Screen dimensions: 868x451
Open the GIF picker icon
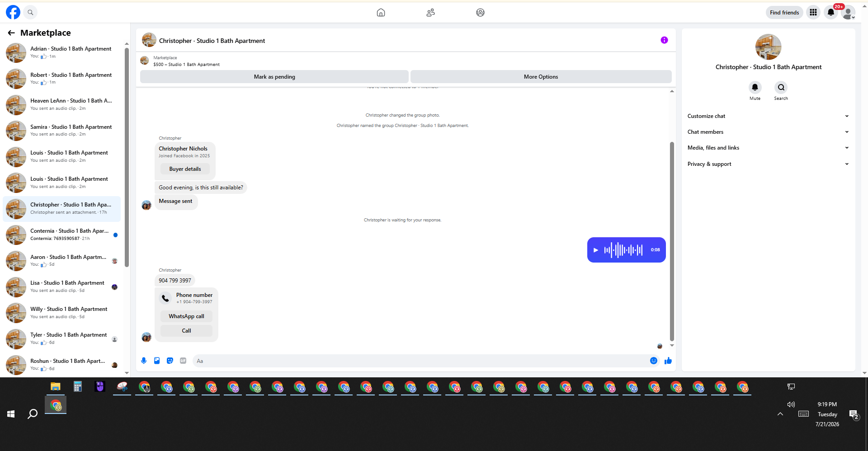click(x=183, y=361)
